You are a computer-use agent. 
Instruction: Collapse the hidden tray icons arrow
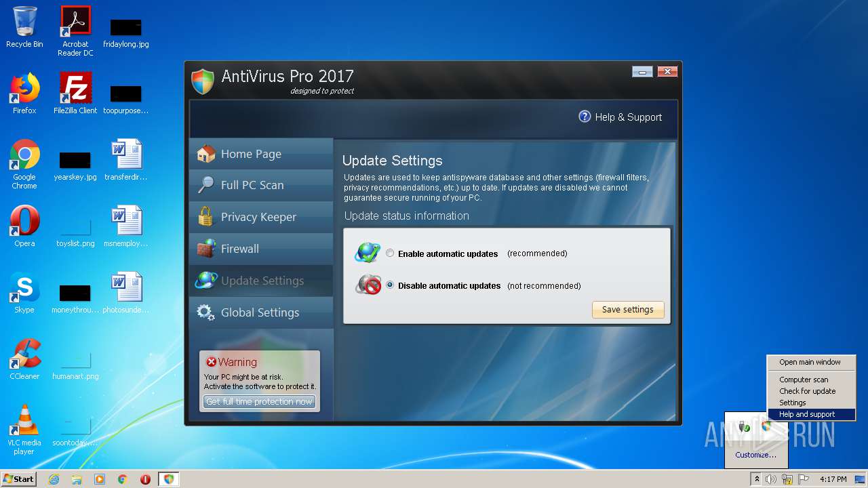tap(757, 479)
